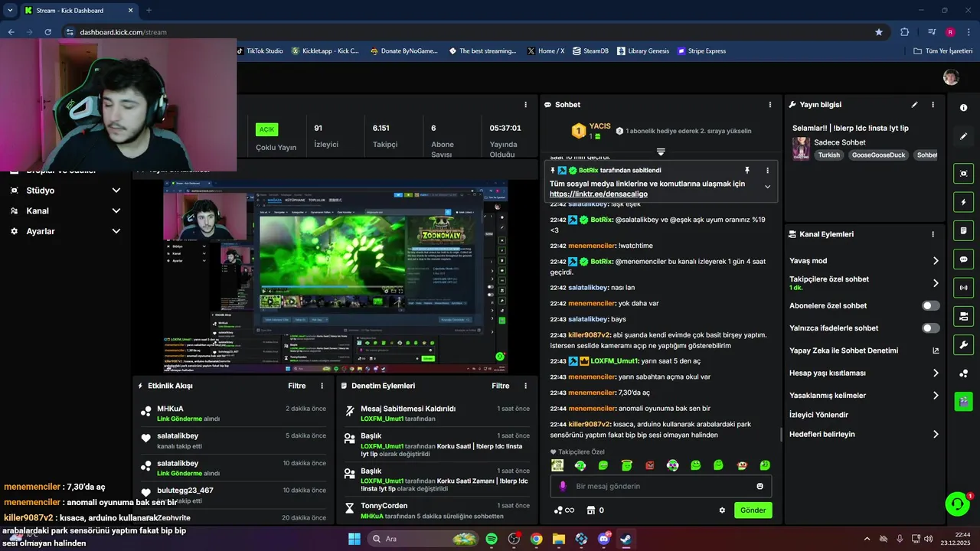The image size is (980, 551).
Task: Click the broadcast signal icon in right sidebar
Action: (x=964, y=288)
